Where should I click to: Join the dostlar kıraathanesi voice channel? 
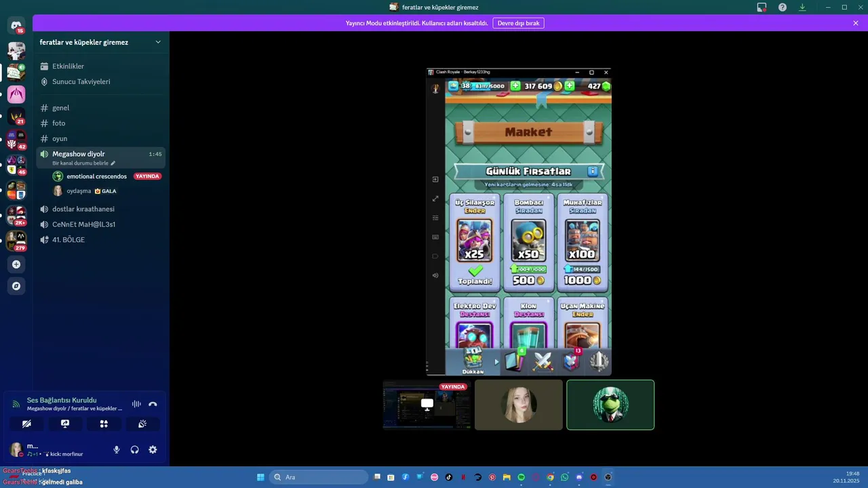tap(100, 209)
